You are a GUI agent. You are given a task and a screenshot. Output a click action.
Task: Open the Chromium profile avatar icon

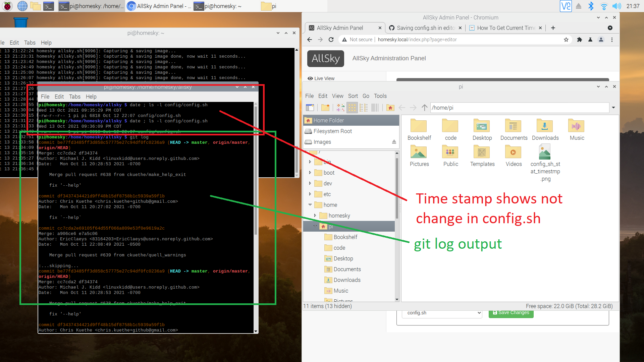click(601, 40)
